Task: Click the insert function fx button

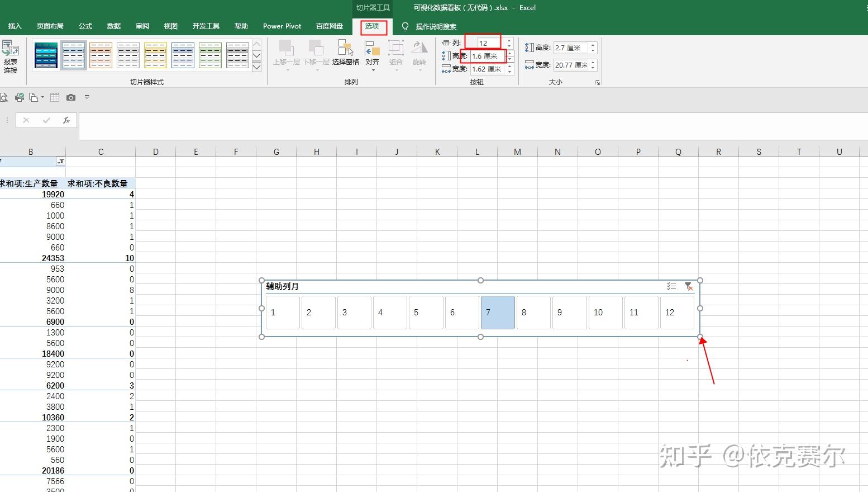Action: [x=66, y=120]
